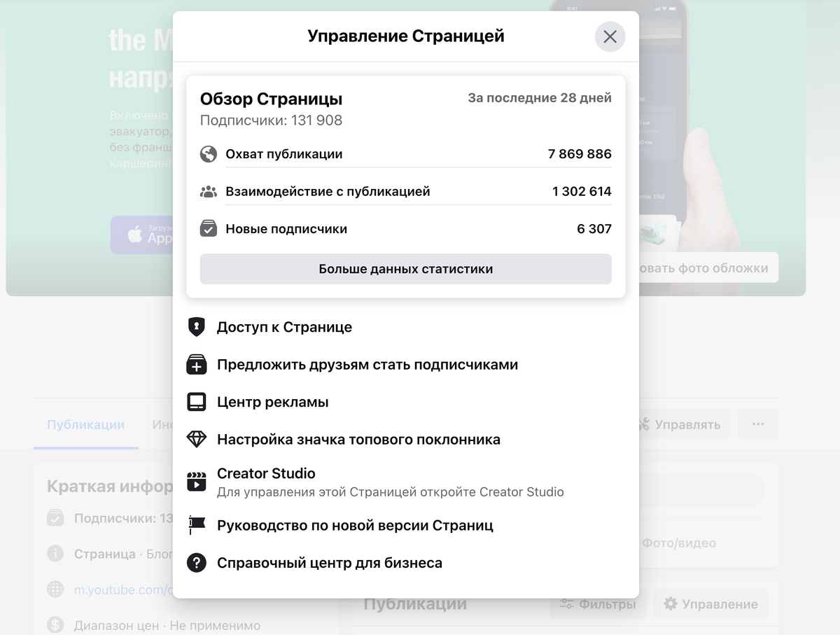Screen dimensions: 840x635
Task: Close the Управление Страницей dialog
Action: [610, 36]
